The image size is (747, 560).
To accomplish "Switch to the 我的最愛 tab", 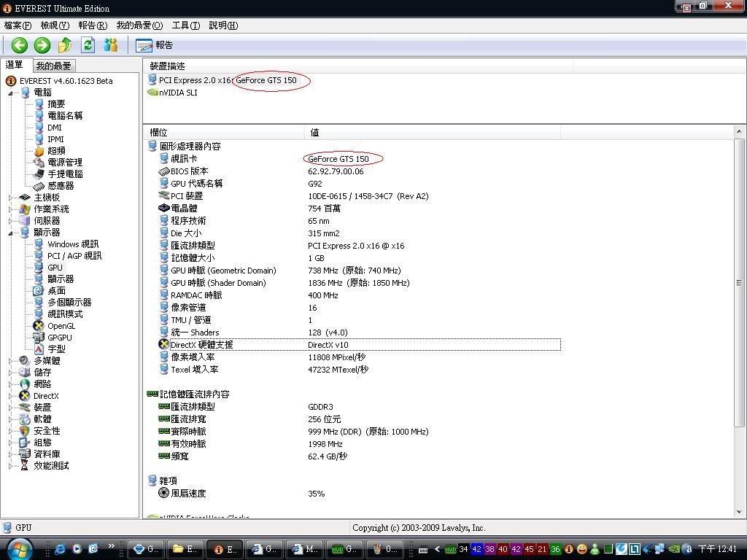I will [54, 66].
